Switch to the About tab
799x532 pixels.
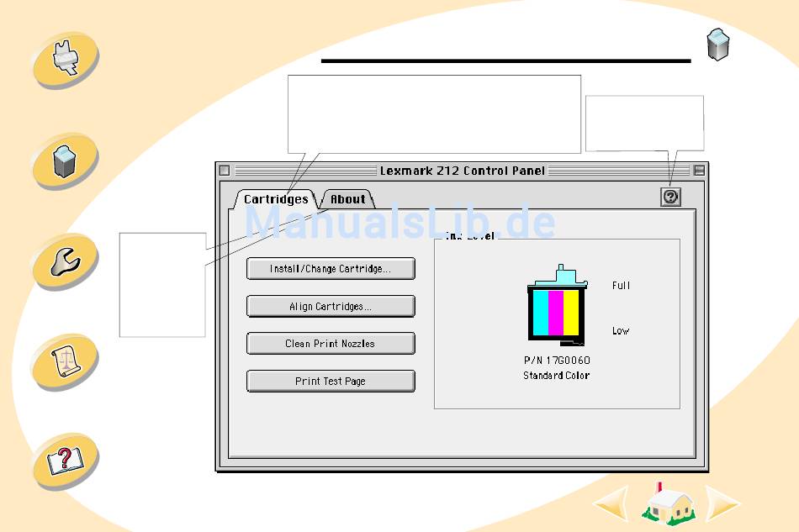[x=348, y=199]
